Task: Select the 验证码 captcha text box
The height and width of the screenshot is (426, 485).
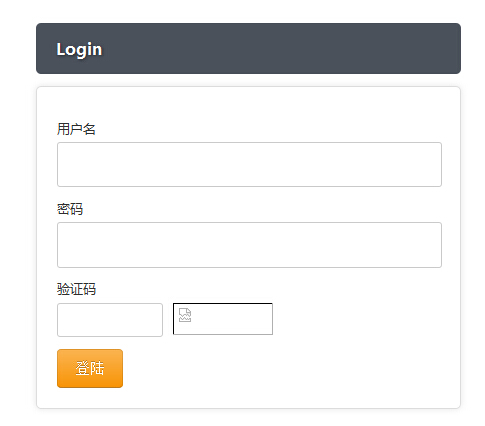Action: [110, 320]
